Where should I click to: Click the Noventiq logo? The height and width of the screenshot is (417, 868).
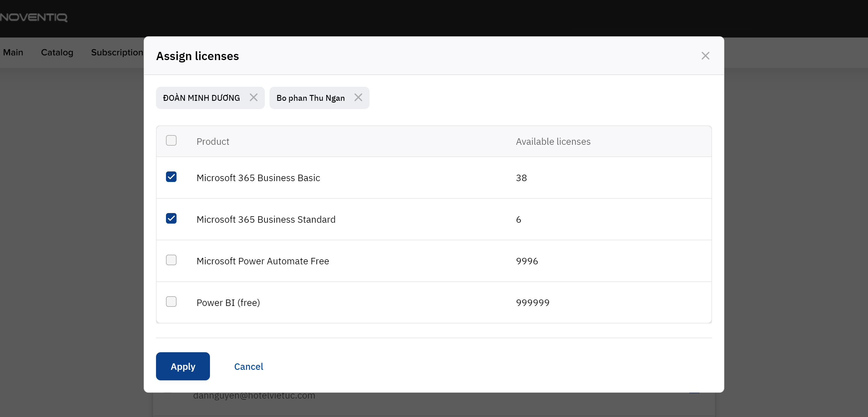pyautogui.click(x=34, y=17)
